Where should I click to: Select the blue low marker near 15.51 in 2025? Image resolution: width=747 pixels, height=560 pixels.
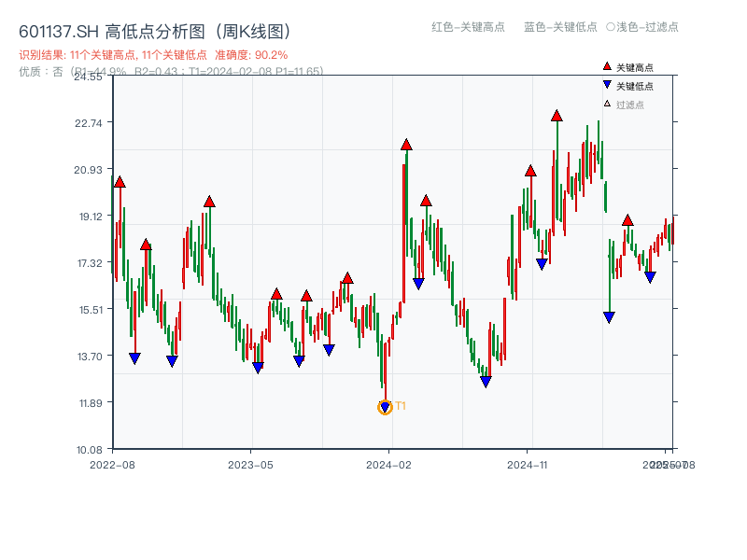tap(609, 317)
